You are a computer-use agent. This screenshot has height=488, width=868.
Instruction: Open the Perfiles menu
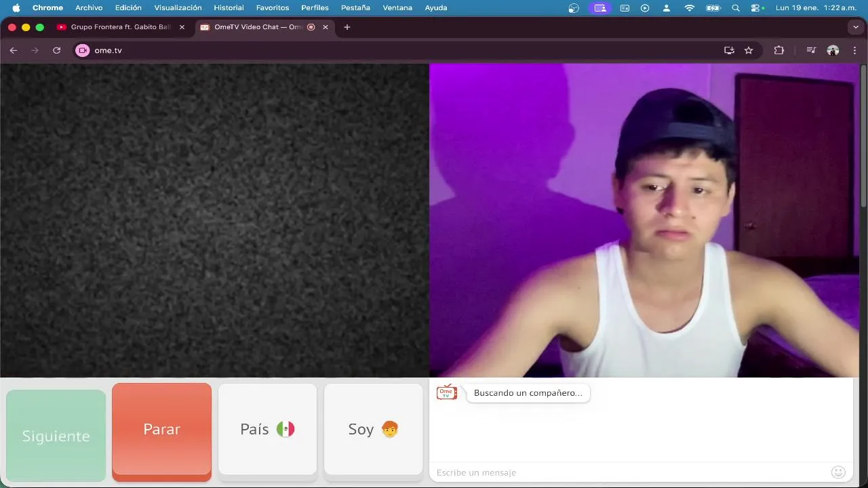tap(315, 7)
